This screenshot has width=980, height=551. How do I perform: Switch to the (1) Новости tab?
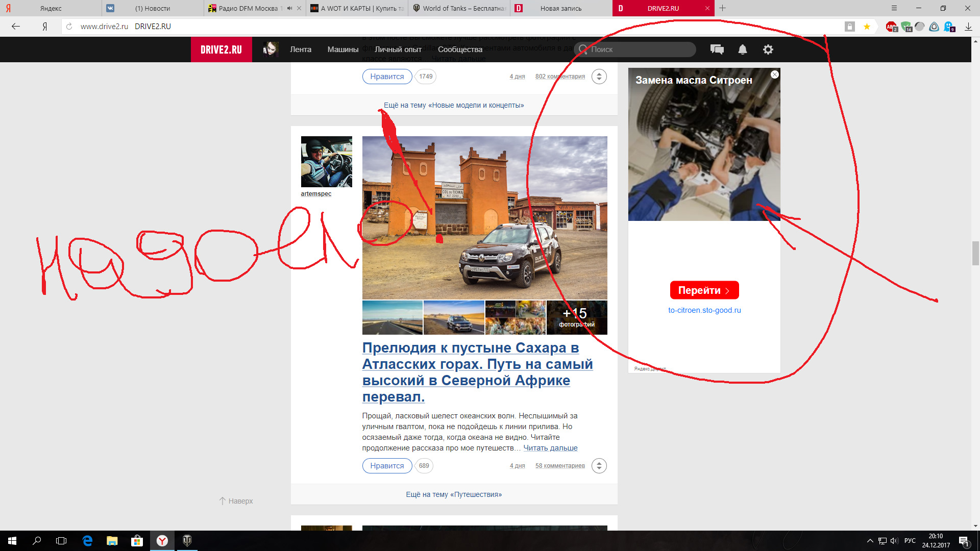click(153, 8)
